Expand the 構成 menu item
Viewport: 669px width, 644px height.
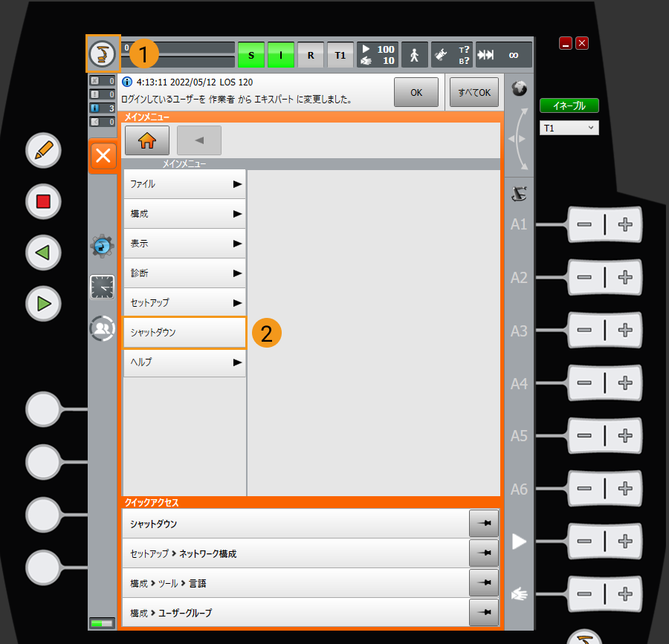pyautogui.click(x=184, y=214)
